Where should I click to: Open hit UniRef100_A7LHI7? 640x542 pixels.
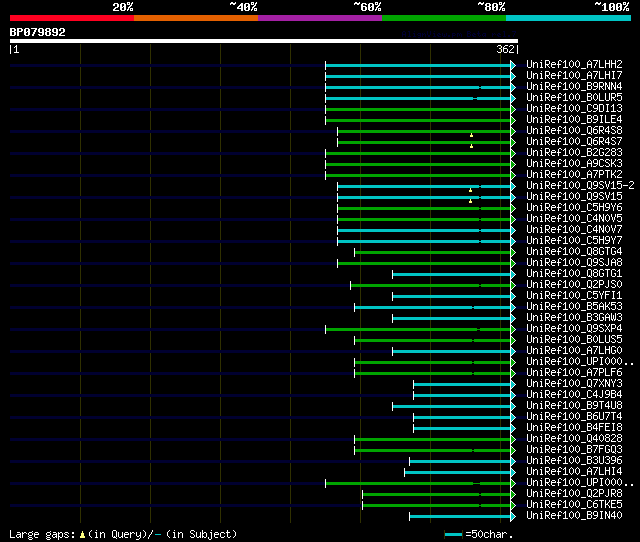[574, 75]
